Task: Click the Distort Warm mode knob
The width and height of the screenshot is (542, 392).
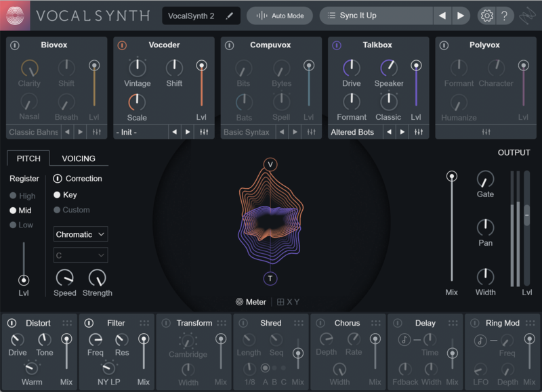Action: [x=31, y=368]
